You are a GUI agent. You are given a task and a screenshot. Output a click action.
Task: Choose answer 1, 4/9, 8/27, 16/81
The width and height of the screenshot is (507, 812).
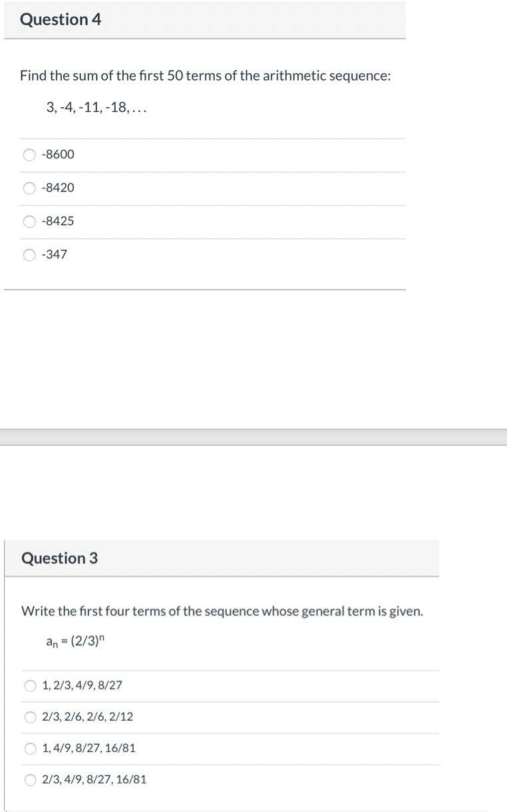(30, 748)
